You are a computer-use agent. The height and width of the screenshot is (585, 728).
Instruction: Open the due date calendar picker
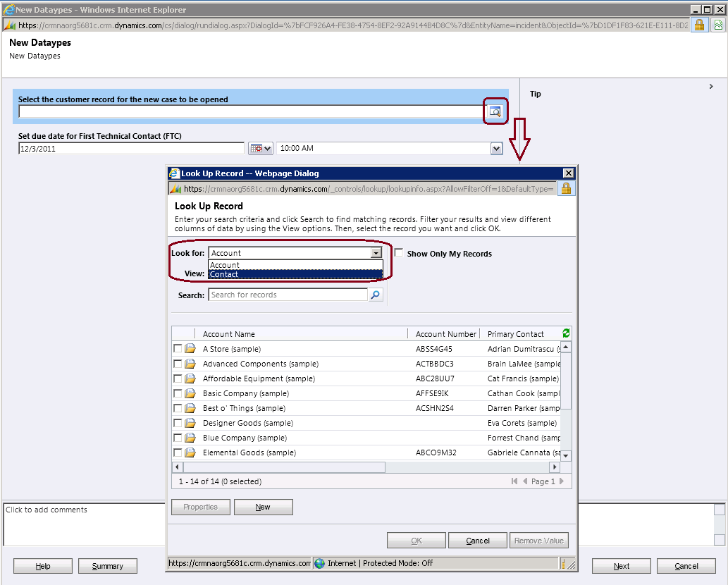pyautogui.click(x=260, y=149)
